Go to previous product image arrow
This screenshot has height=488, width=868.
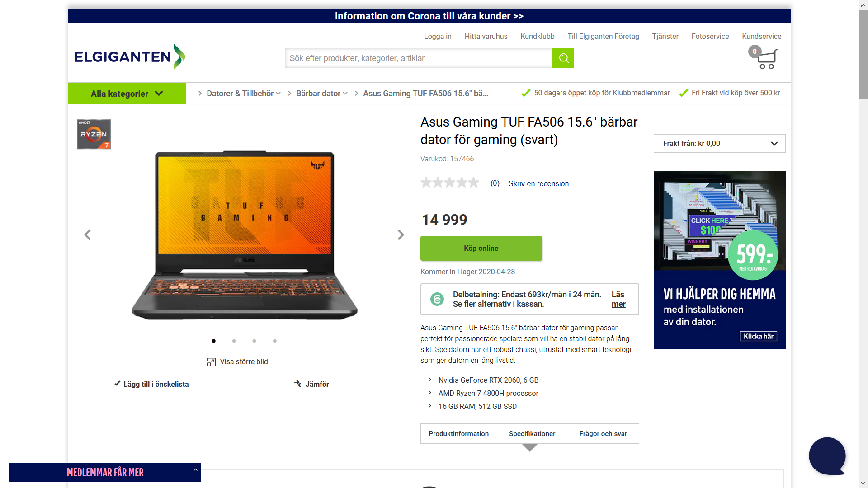[87, 235]
